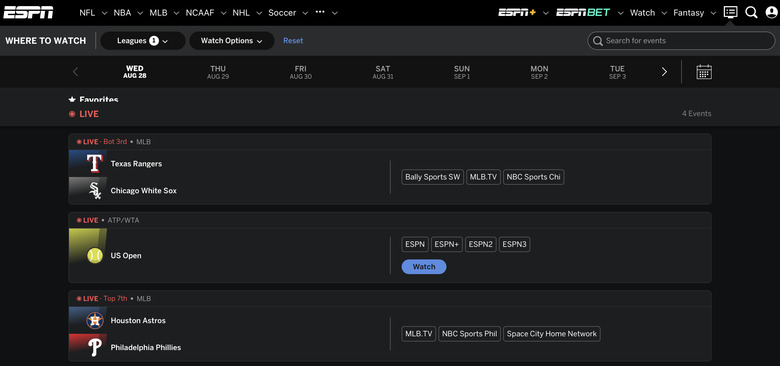
Task: Select the TUE SEP 3 date tab
Action: 617,72
